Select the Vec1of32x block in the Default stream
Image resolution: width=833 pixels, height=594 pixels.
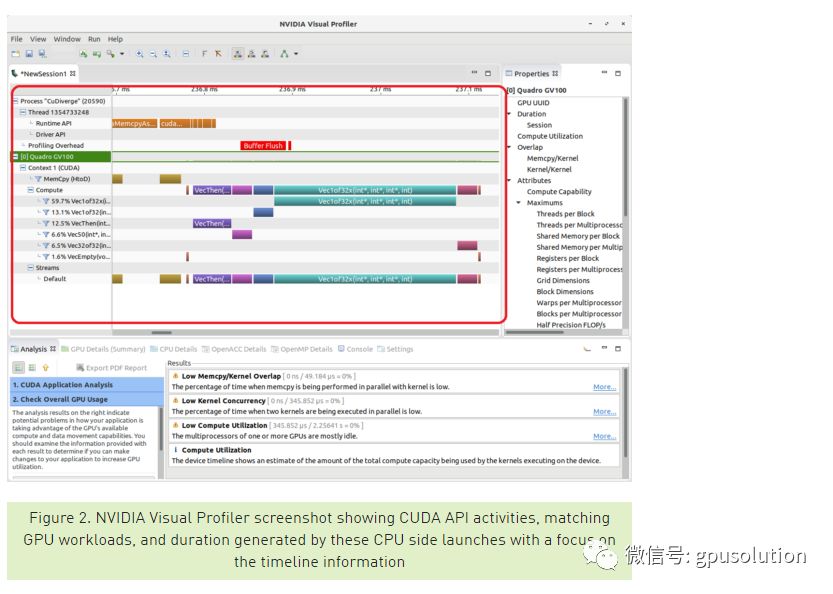pos(365,279)
